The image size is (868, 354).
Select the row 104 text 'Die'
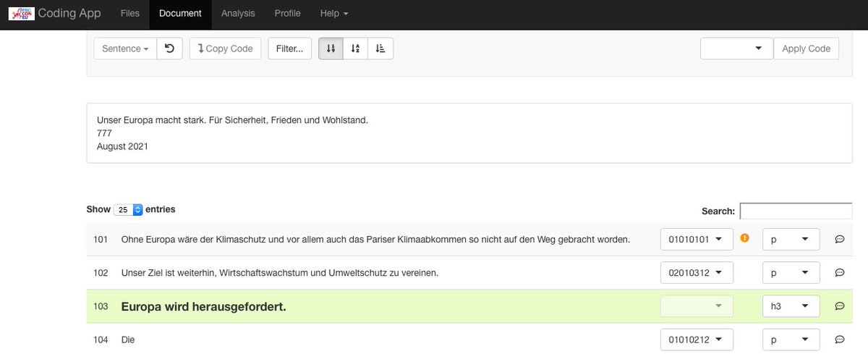128,340
